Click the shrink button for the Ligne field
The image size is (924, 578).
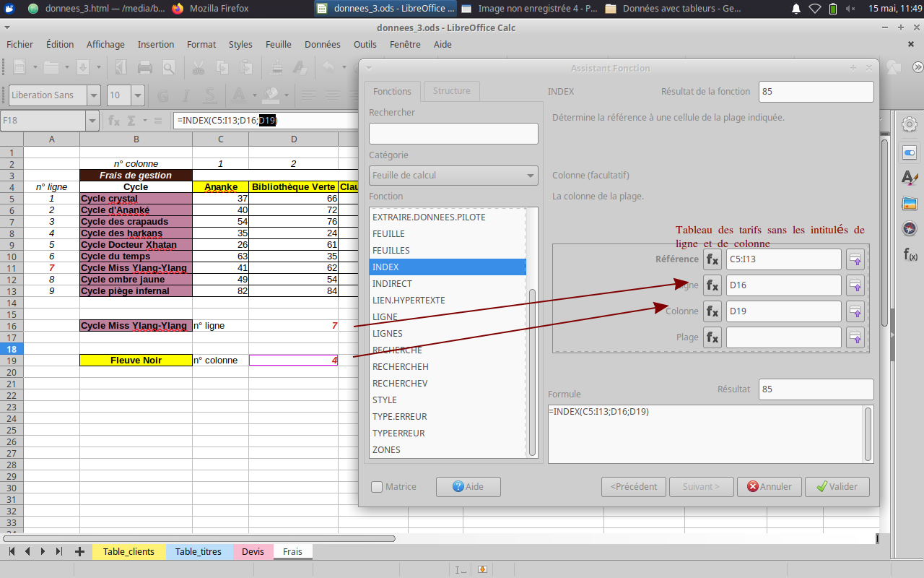click(x=855, y=285)
